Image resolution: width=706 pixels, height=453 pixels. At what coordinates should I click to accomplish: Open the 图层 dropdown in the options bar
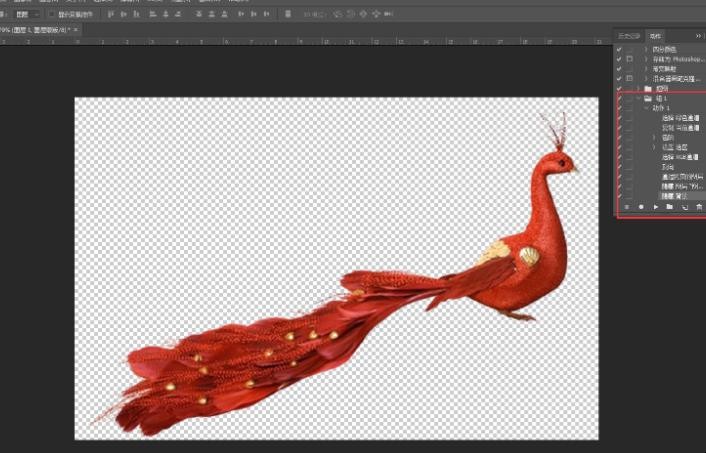[27, 14]
